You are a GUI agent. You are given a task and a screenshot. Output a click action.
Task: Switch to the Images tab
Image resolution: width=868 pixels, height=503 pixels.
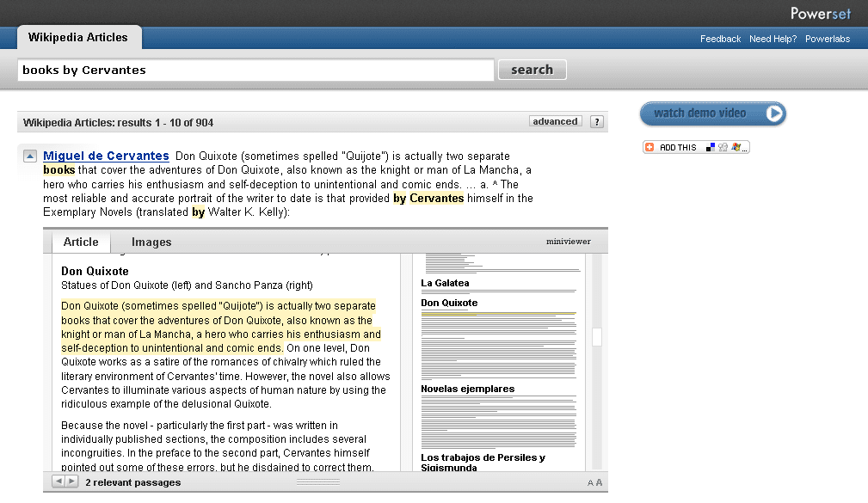[151, 242]
